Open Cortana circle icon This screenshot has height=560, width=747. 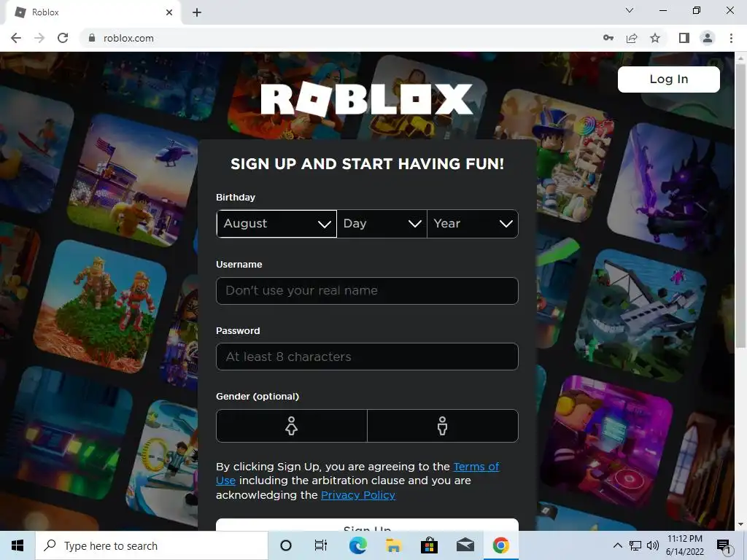click(x=286, y=545)
